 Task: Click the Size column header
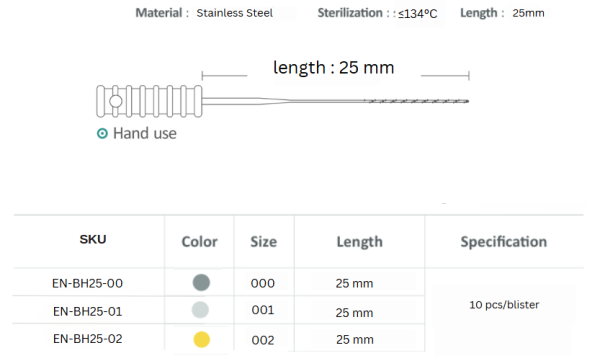coord(264,242)
